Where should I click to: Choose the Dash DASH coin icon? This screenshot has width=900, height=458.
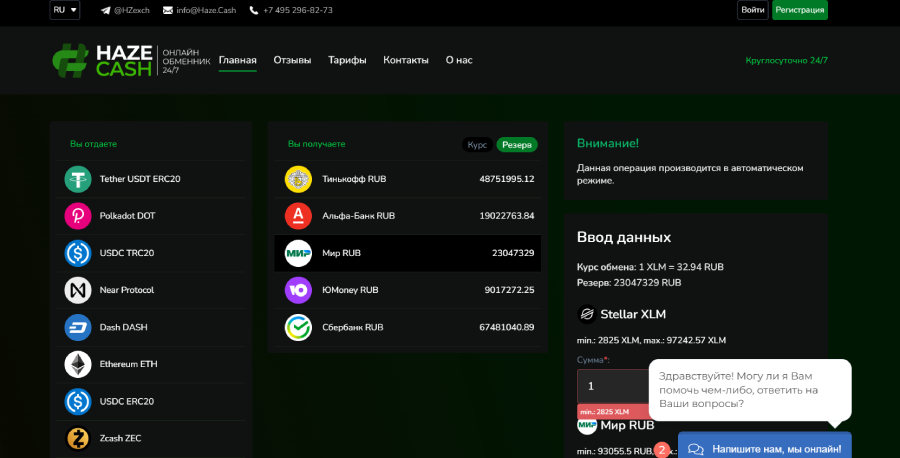pyautogui.click(x=78, y=327)
